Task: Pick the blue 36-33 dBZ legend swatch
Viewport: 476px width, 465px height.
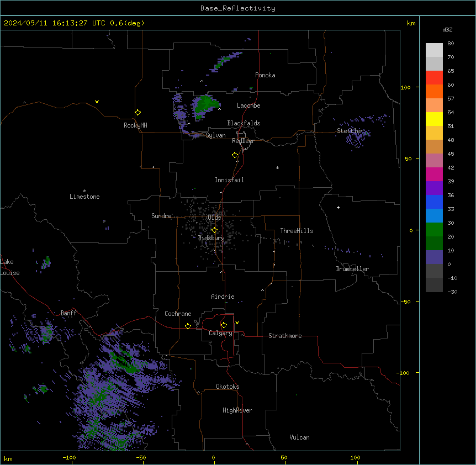Action: (434, 202)
